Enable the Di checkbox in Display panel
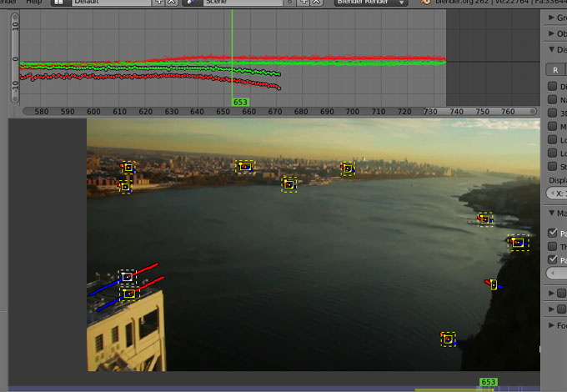This screenshot has width=567, height=392. [552, 86]
